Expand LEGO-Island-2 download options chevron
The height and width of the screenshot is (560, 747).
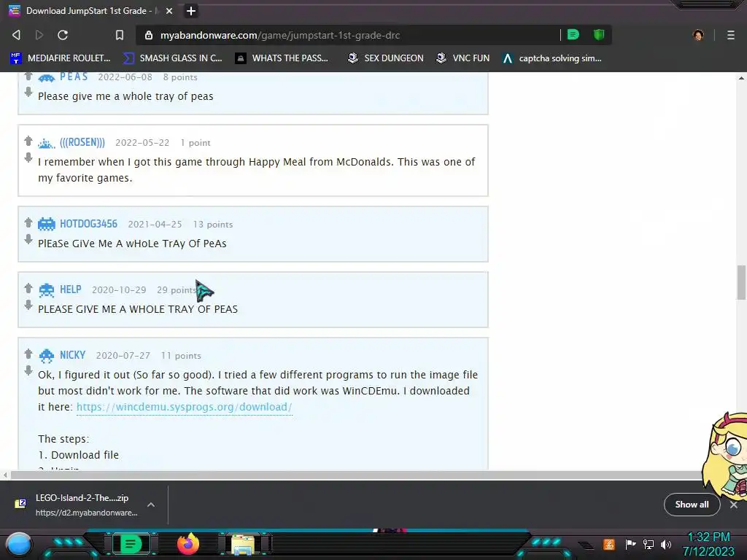(150, 505)
